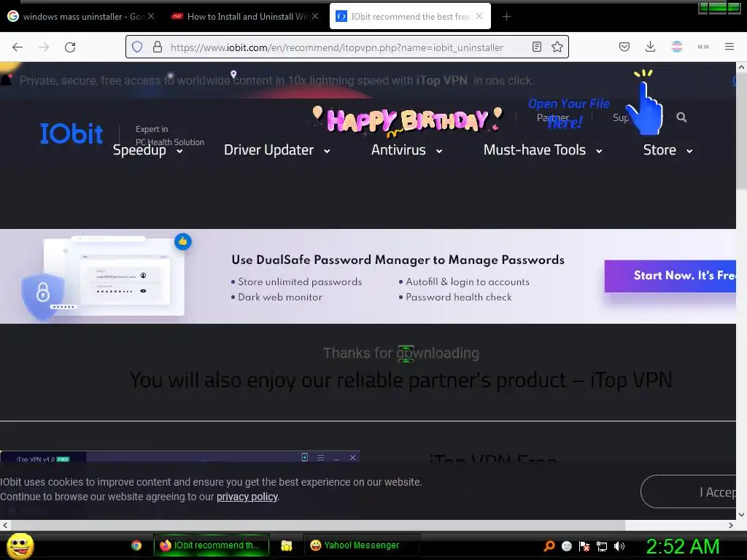Click the orange search tray icon
Screen dimensions: 747x560
click(549, 546)
